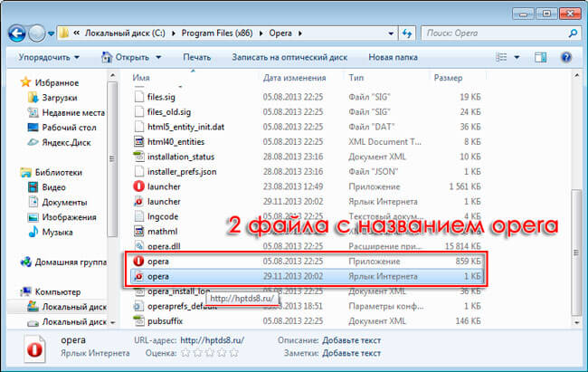
Task: Select the launcher Internet shortcut icon
Action: [138, 202]
